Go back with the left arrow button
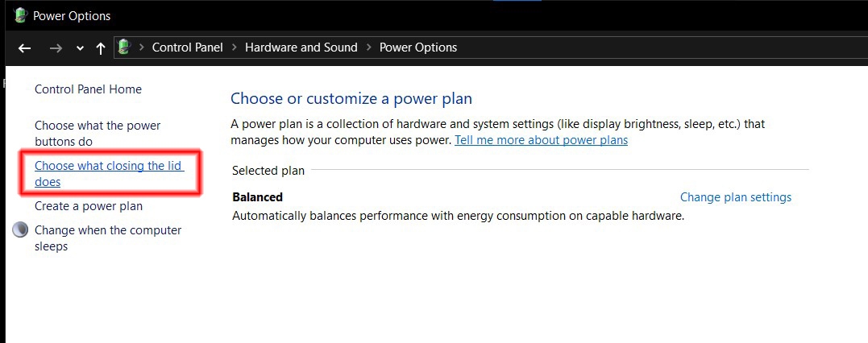The image size is (868, 343). coord(24,48)
